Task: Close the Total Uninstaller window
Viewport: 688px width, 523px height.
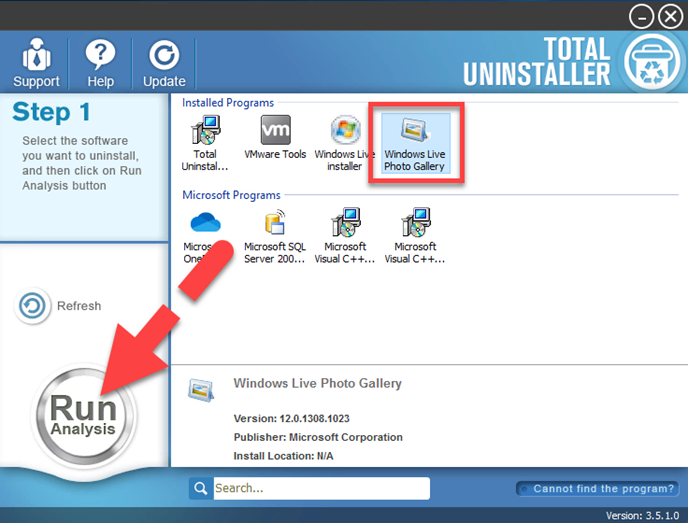Action: 670,17
